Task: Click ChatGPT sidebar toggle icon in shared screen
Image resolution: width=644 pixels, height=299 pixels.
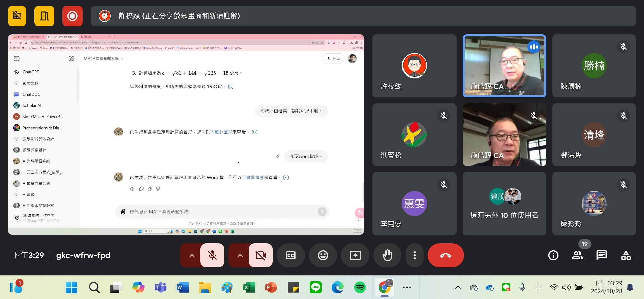Action: click(16, 59)
